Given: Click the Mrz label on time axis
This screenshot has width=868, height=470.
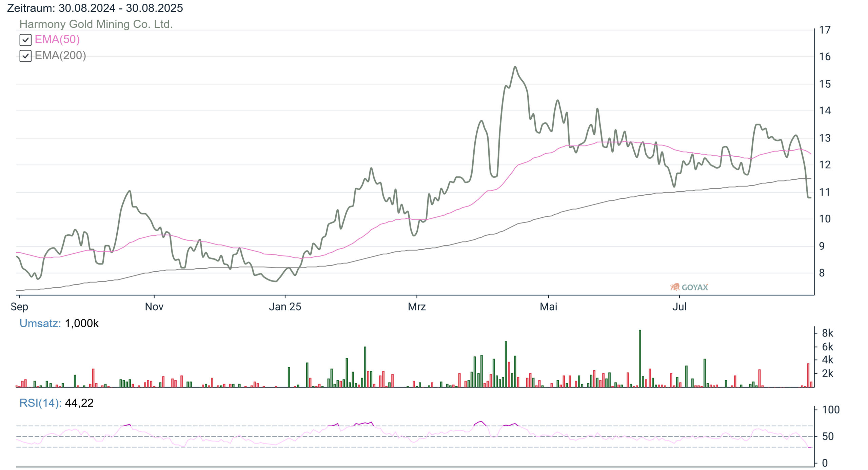Looking at the screenshot, I should [417, 307].
